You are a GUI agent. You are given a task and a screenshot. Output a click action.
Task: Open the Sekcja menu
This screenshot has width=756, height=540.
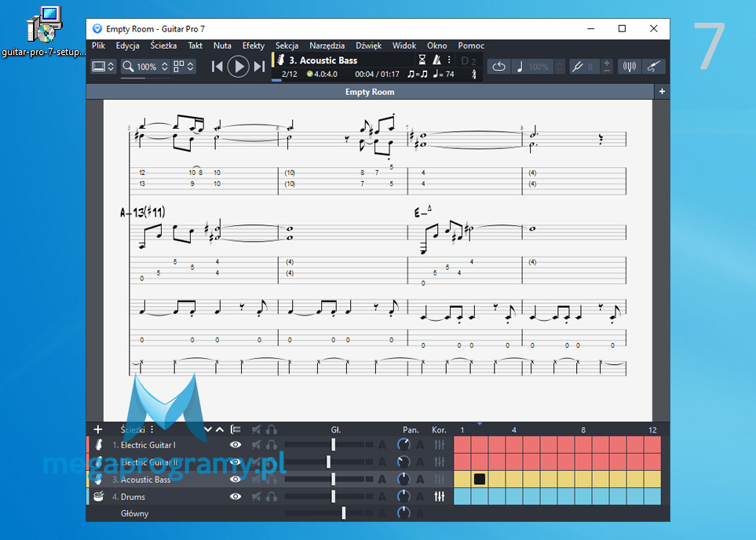pos(287,46)
